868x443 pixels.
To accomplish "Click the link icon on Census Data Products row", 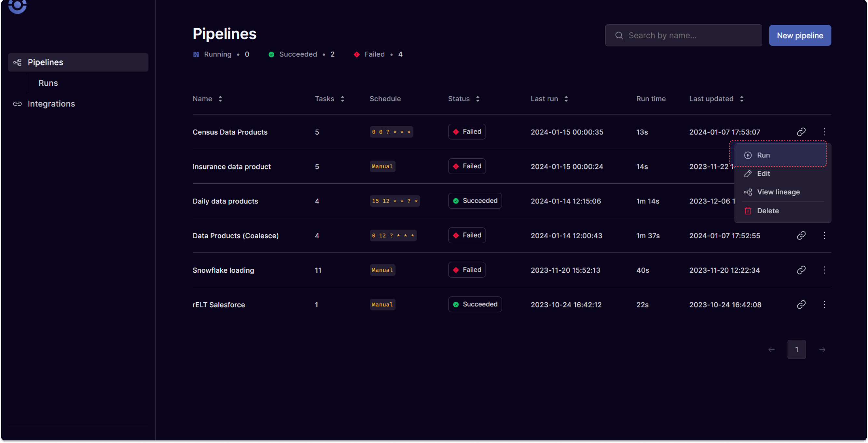I will [802, 131].
